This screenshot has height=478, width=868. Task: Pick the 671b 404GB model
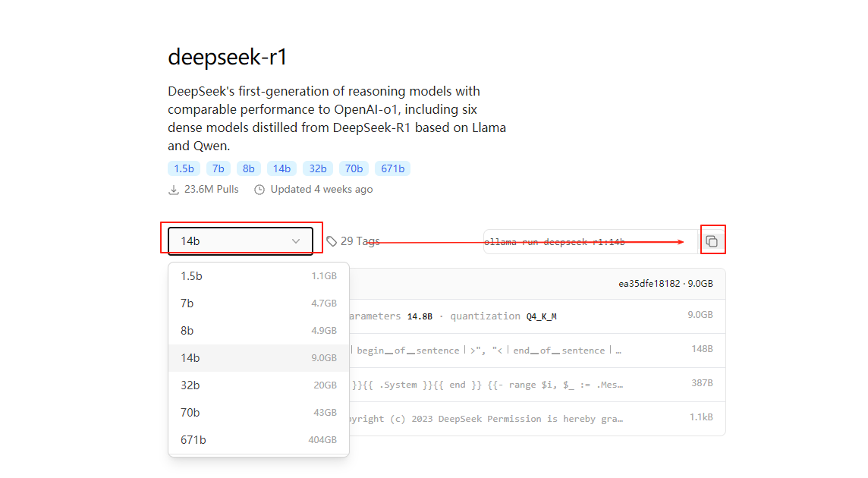tap(258, 440)
